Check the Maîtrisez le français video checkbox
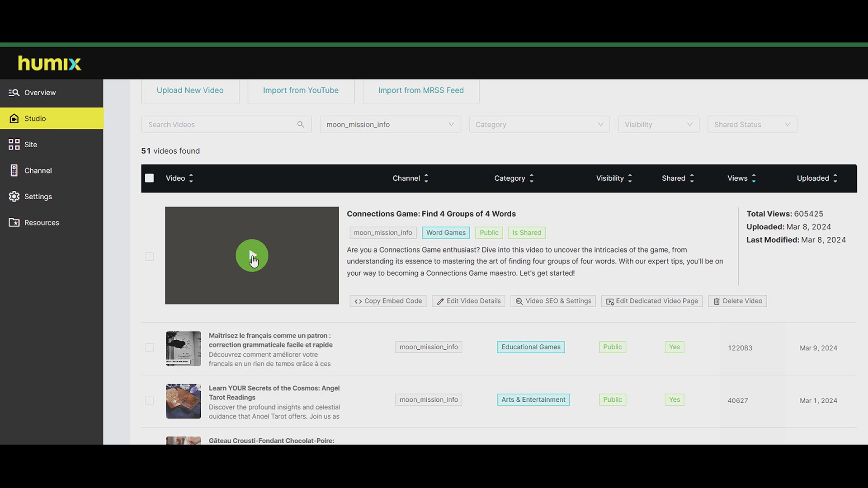868x488 pixels. coord(149,347)
